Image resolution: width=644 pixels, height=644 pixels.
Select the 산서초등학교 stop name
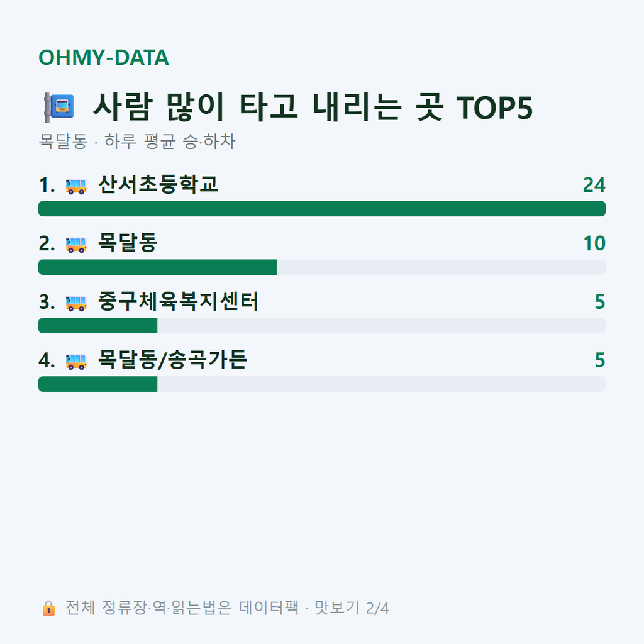click(x=158, y=184)
